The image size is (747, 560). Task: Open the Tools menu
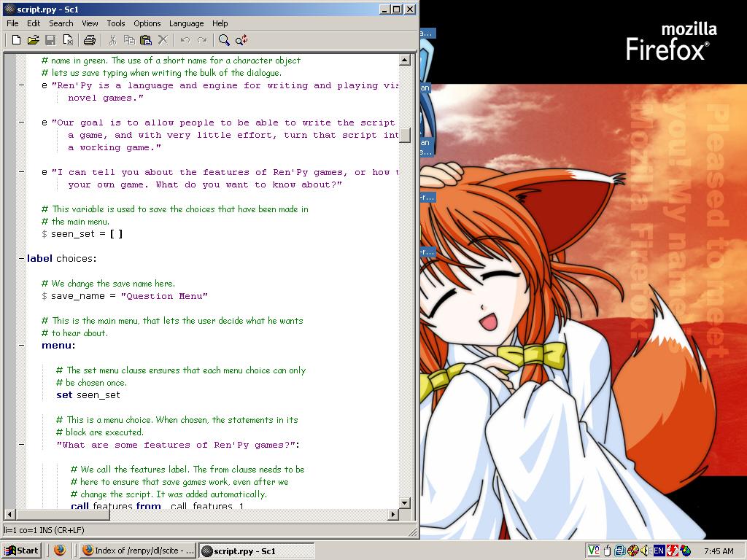point(116,23)
